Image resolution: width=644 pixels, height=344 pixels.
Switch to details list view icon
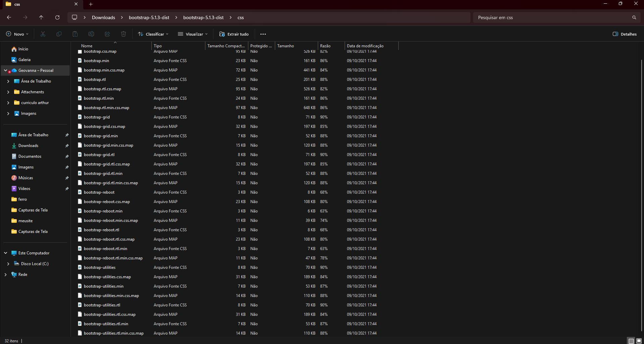click(x=631, y=341)
